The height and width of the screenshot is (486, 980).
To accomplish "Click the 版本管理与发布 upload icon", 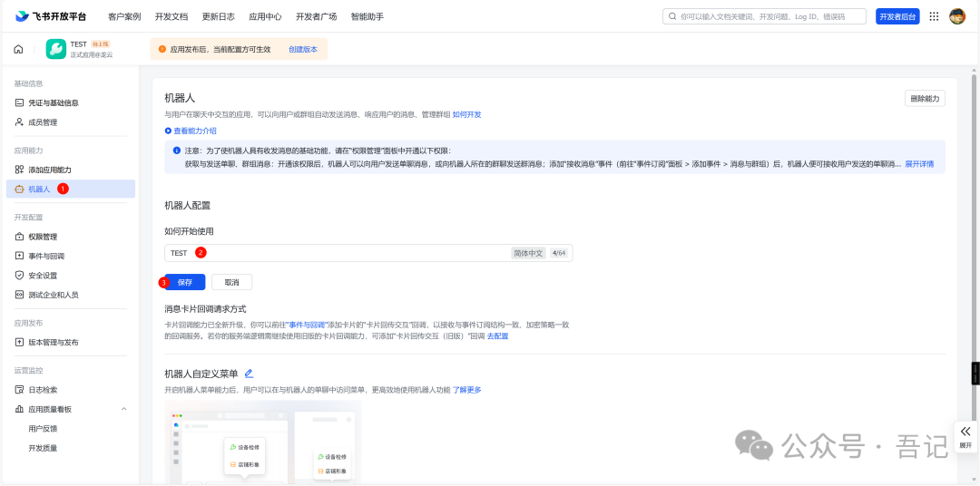I will pos(19,342).
